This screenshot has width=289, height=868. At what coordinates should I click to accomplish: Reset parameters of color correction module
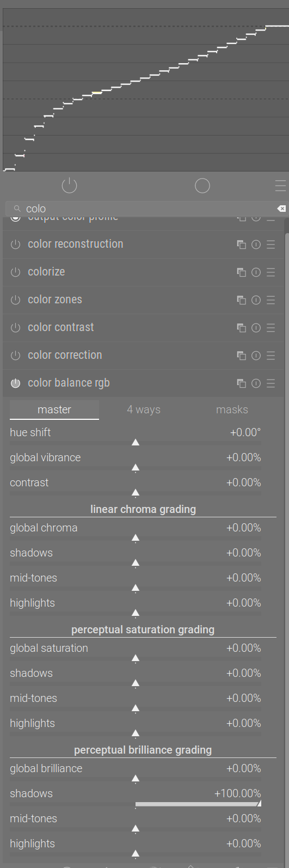256,356
